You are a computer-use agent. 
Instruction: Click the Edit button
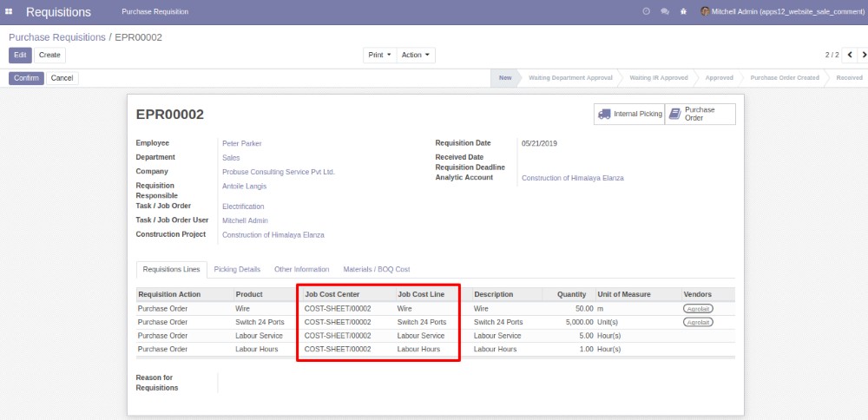tap(20, 55)
